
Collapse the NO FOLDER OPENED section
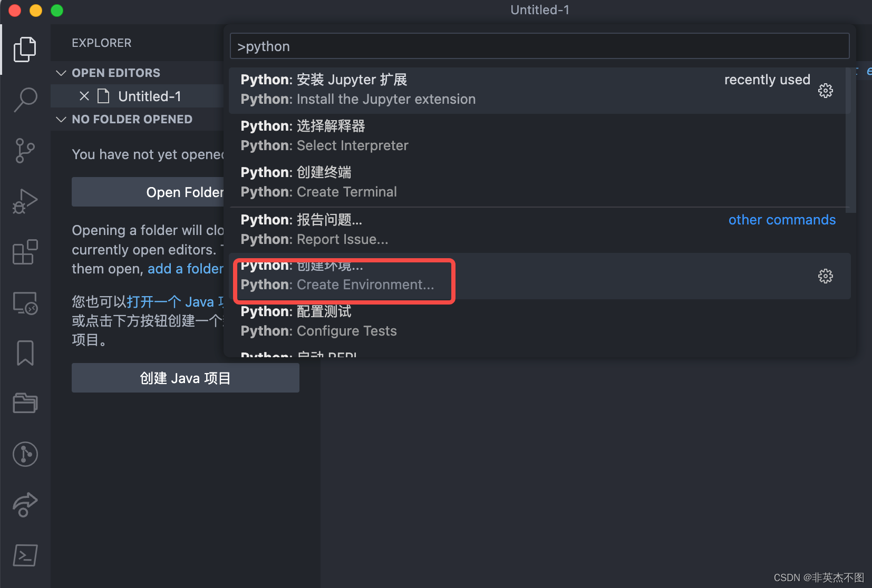pyautogui.click(x=61, y=119)
